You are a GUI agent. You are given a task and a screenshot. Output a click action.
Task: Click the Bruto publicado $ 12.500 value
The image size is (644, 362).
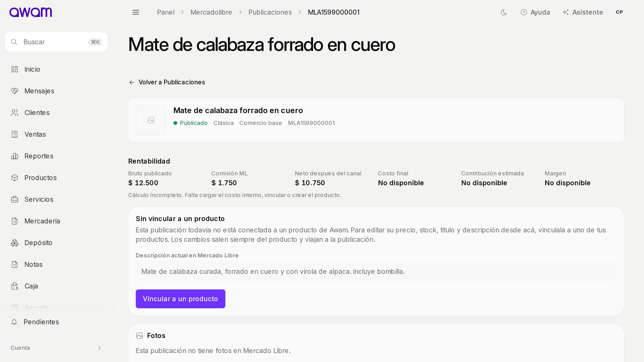[x=143, y=183]
